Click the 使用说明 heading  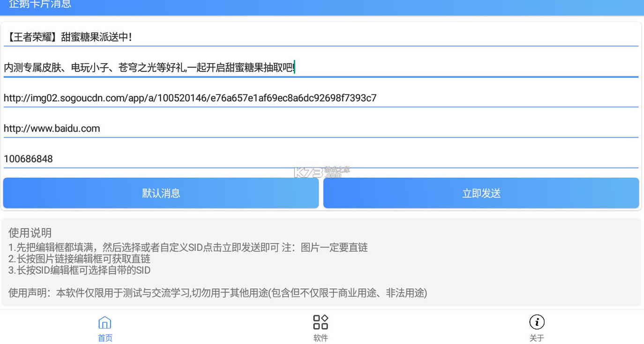(x=30, y=233)
